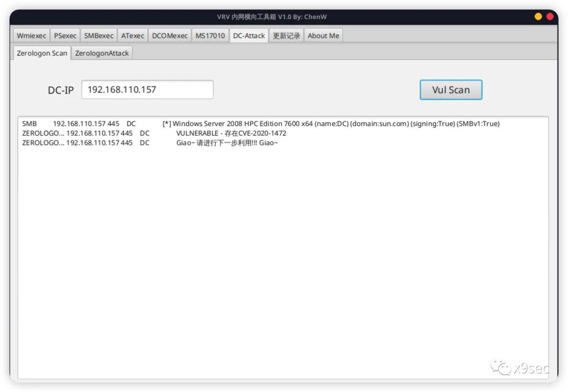Viewport: 568px width, 392px height.
Task: Open the About Me tab
Action: [x=323, y=35]
